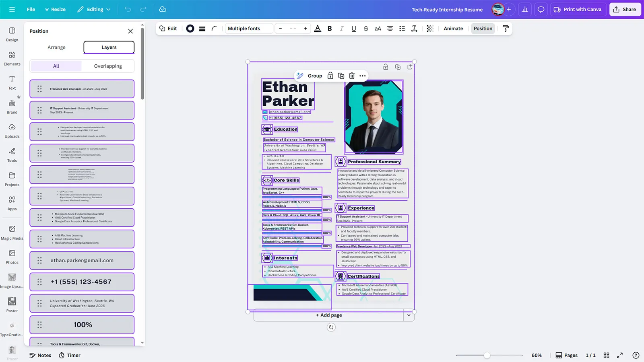The height and width of the screenshot is (362, 644).
Task: Click the Share button
Action: [625, 9]
